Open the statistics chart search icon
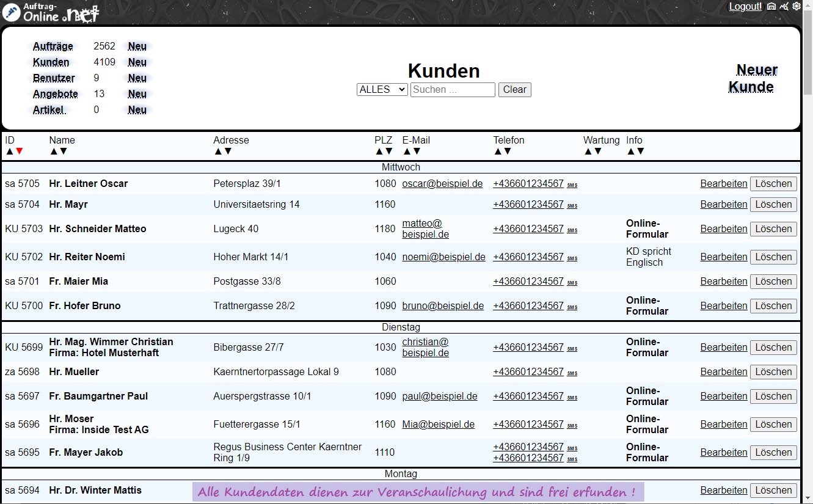Image resolution: width=813 pixels, height=504 pixels. [784, 6]
